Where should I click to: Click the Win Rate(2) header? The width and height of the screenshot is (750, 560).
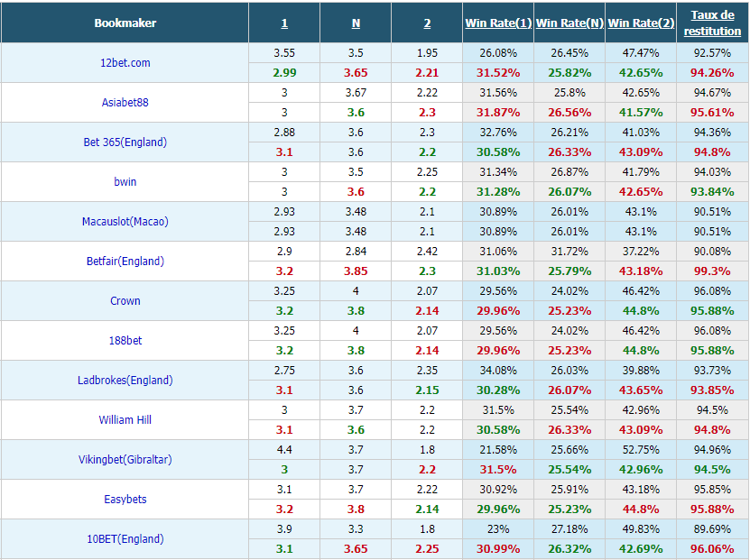pos(641,23)
